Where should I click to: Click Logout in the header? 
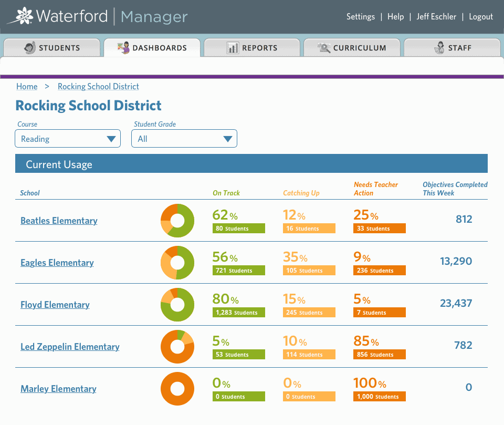[481, 17]
